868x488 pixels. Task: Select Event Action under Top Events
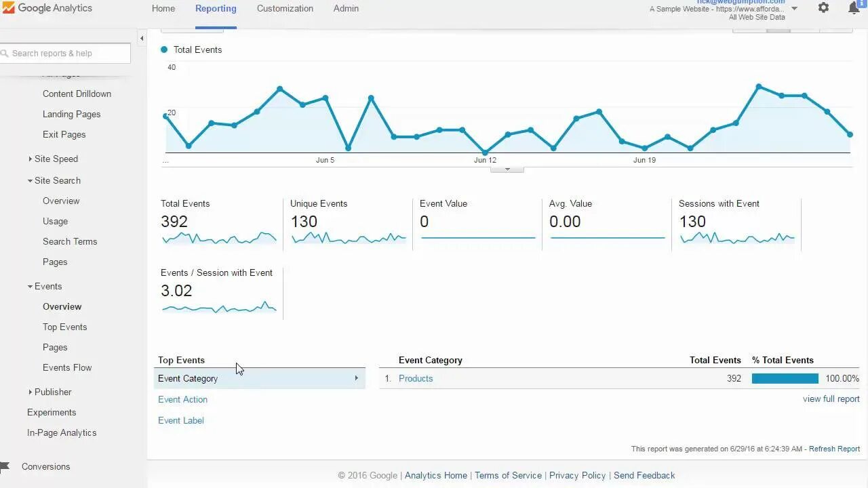183,399
